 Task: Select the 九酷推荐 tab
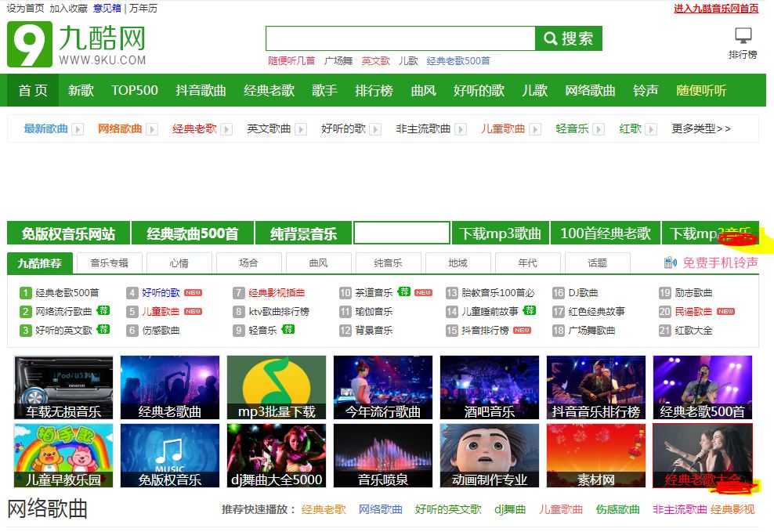click(40, 263)
